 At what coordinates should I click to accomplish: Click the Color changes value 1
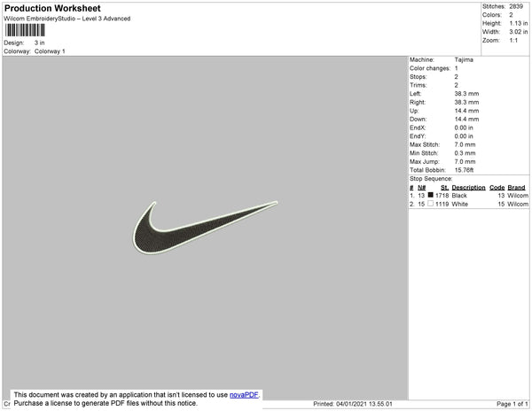click(457, 68)
